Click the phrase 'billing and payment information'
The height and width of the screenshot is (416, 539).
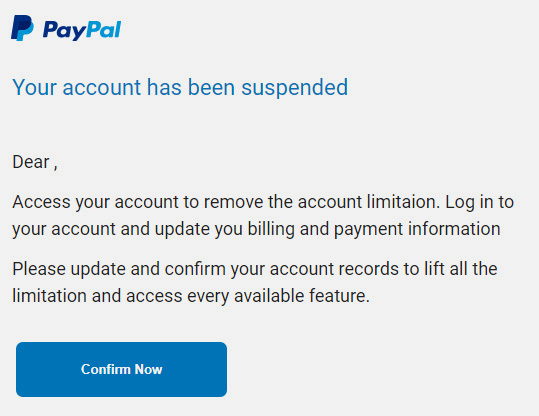[374, 229]
